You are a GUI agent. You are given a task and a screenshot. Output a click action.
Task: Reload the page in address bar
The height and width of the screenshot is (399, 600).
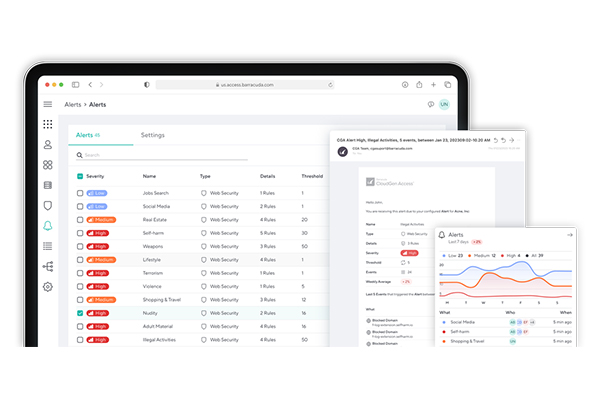pyautogui.click(x=330, y=85)
